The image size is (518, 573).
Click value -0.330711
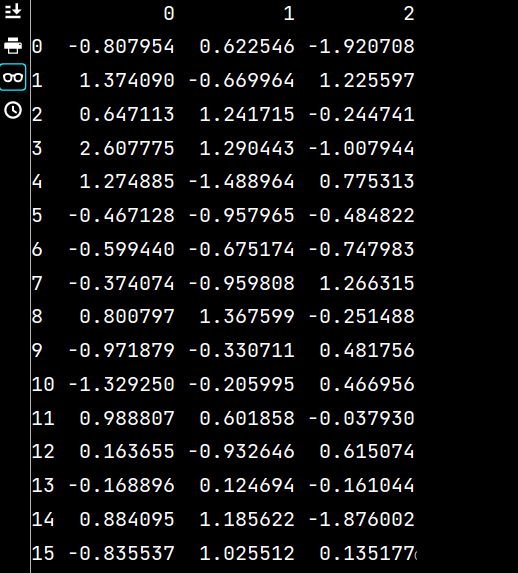pyautogui.click(x=241, y=350)
